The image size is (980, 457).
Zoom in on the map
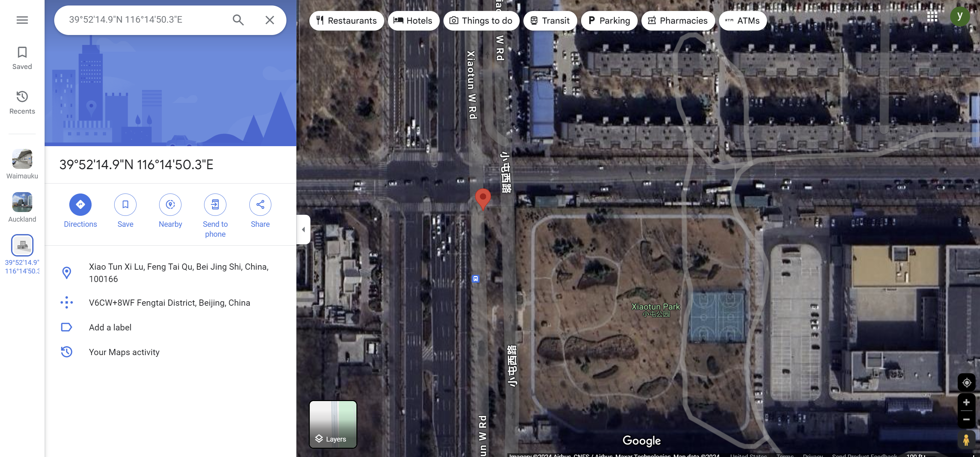[x=966, y=402]
